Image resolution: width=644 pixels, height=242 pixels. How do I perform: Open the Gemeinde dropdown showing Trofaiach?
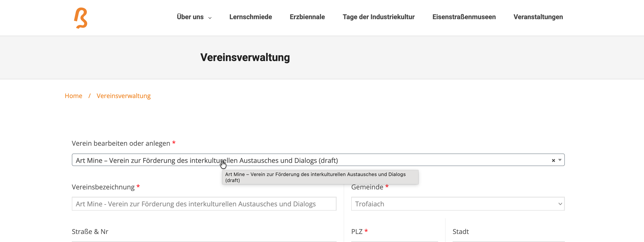click(458, 204)
